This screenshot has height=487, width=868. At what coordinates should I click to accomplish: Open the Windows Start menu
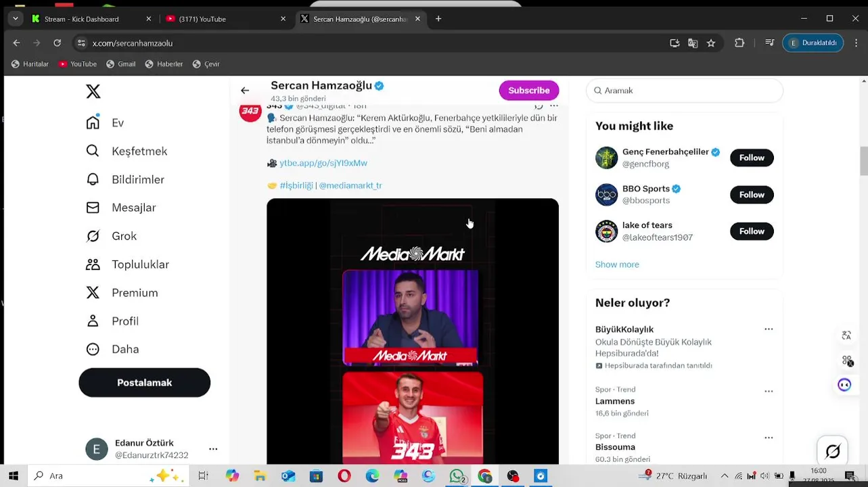click(x=13, y=476)
